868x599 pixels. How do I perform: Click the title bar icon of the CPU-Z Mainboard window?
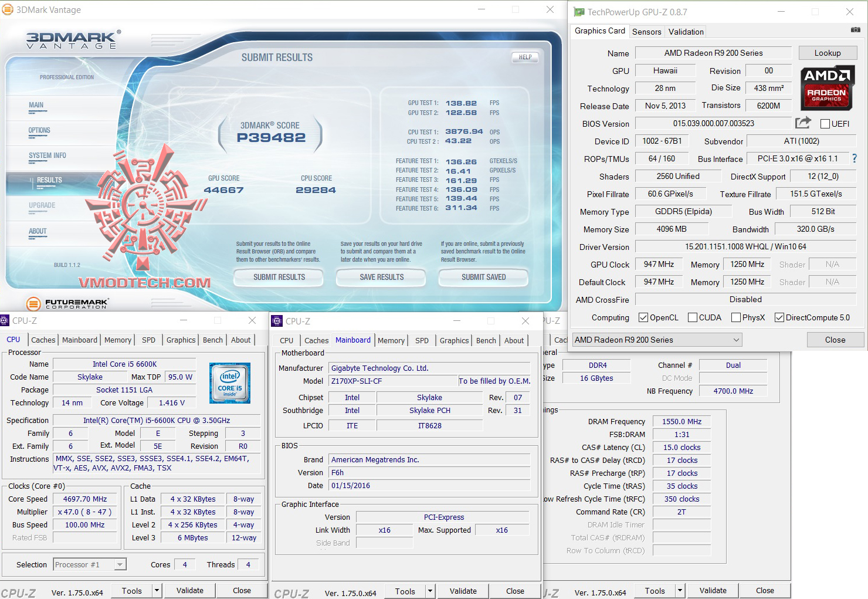pyautogui.click(x=277, y=321)
